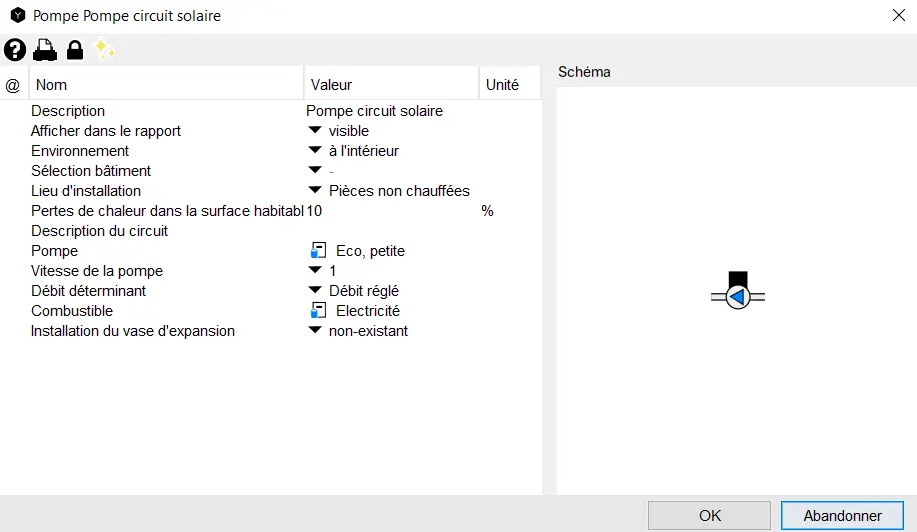Edit the Description value Pompe circuit solaire

point(374,111)
